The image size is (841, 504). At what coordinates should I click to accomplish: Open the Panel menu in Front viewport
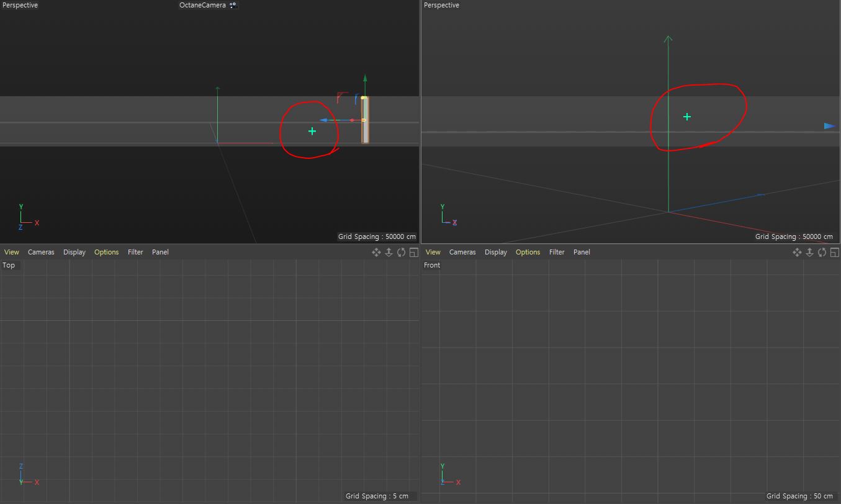pos(582,252)
